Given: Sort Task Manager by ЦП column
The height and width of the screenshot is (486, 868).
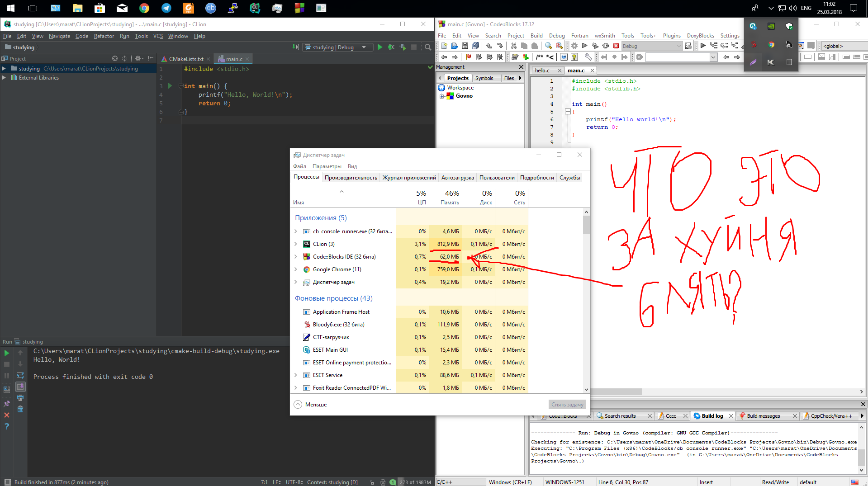Looking at the screenshot, I should coord(413,197).
